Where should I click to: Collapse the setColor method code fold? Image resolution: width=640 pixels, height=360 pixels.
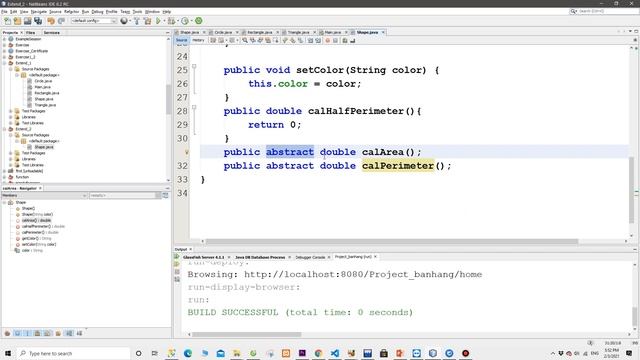194,66
